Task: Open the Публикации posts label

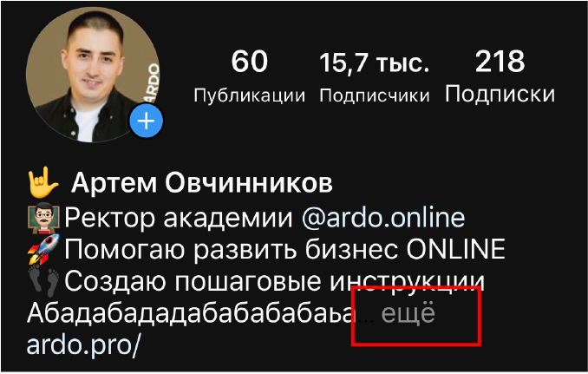Action: click(249, 95)
